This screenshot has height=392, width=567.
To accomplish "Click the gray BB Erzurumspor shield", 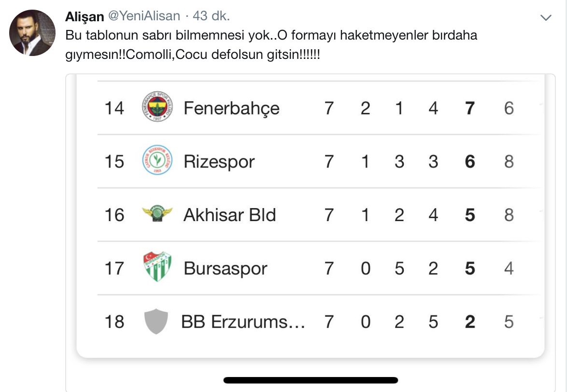I will [156, 321].
